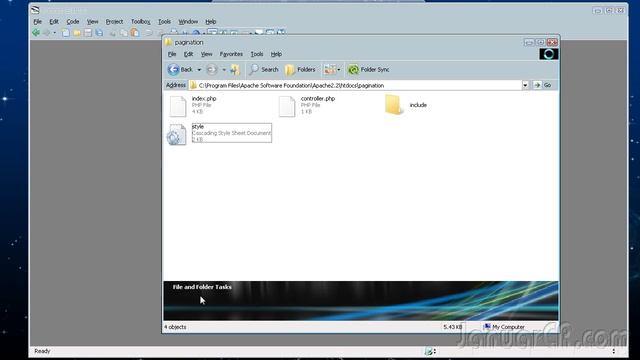640x360 pixels.
Task: Open the Code menu in the editor
Action: [73, 22]
